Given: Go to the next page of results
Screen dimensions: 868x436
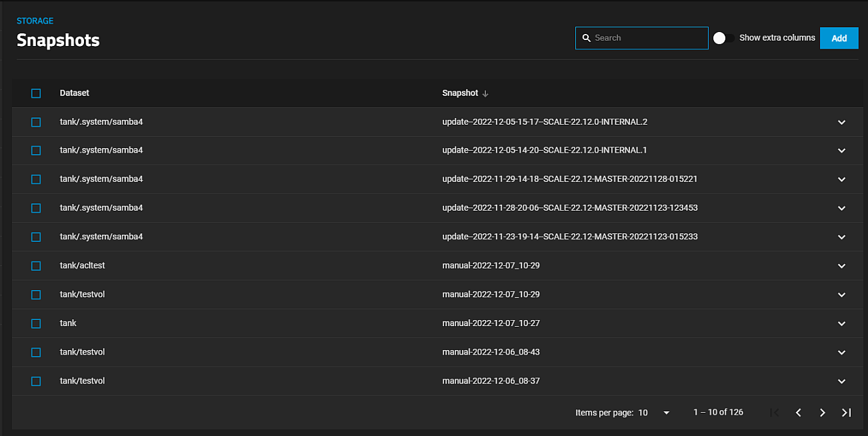Looking at the screenshot, I should tap(822, 412).
